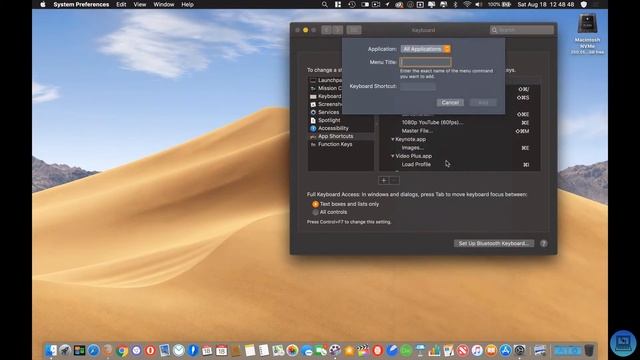This screenshot has height=360, width=640.
Task: Open the System Preferences menu
Action: click(81, 4)
